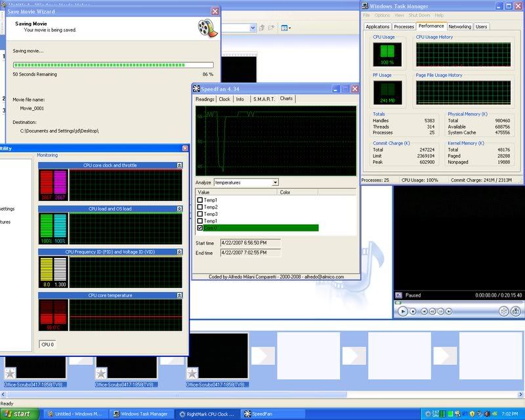Select the Charts tab in SpeedFan
This screenshot has width=525, height=420.
(x=286, y=98)
